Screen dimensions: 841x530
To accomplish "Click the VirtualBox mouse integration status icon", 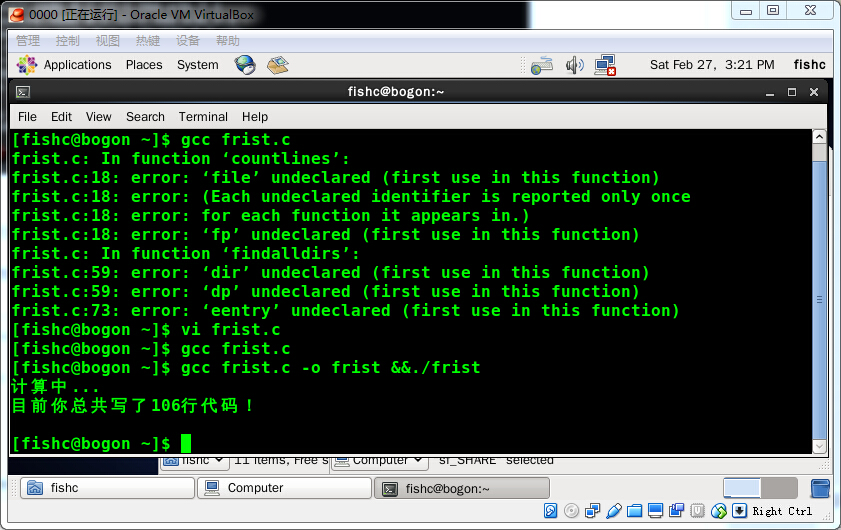I will [x=719, y=511].
